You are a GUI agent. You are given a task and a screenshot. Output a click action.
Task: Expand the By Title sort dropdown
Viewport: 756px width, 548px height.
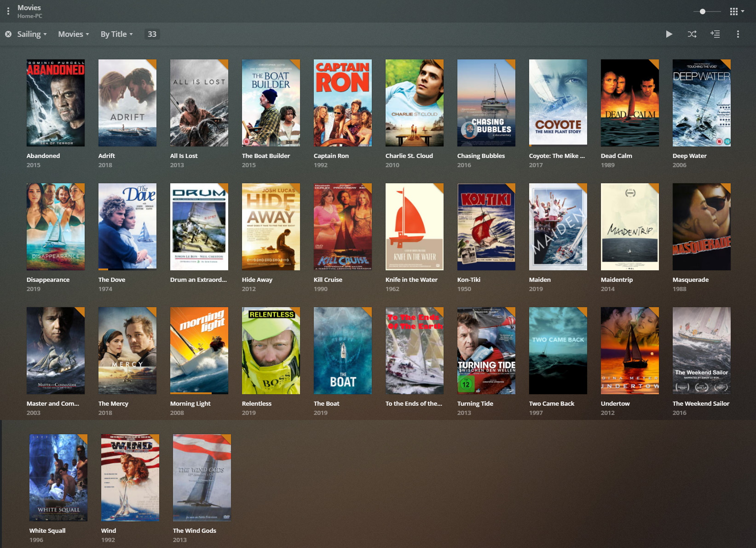(x=116, y=34)
